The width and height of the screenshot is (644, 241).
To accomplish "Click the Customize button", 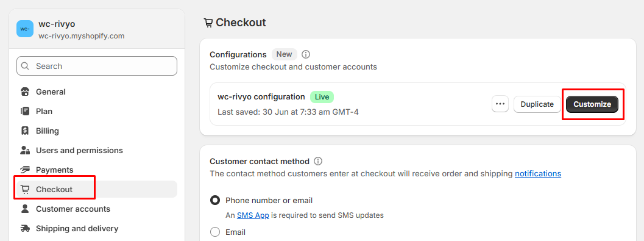I will click(592, 104).
